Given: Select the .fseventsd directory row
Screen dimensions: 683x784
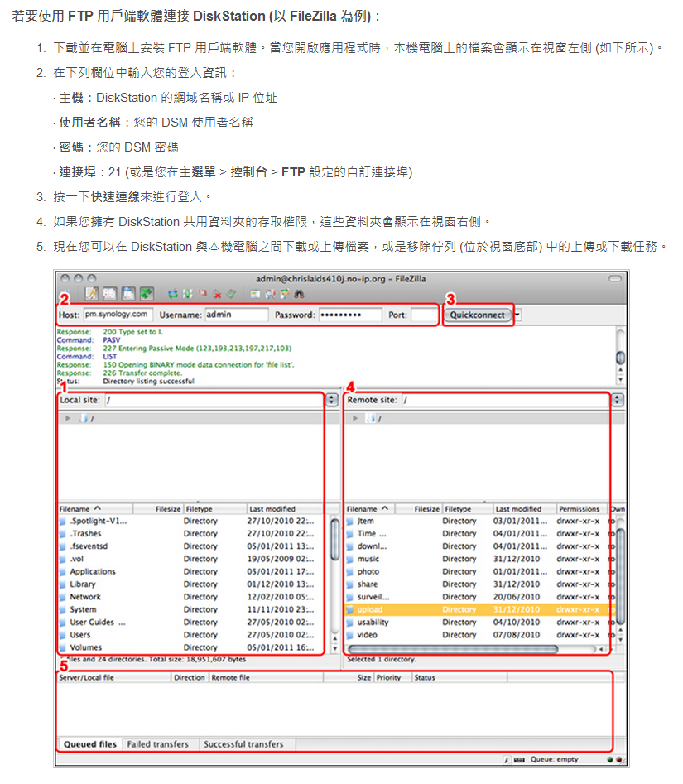Looking at the screenshot, I should [x=193, y=546].
